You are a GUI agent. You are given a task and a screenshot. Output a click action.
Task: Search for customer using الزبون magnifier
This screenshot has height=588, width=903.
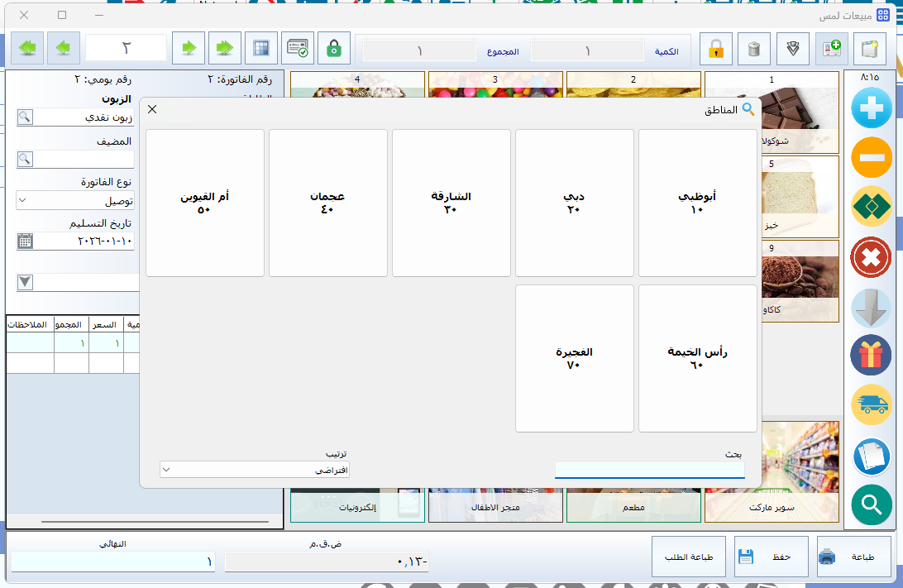click(x=25, y=117)
